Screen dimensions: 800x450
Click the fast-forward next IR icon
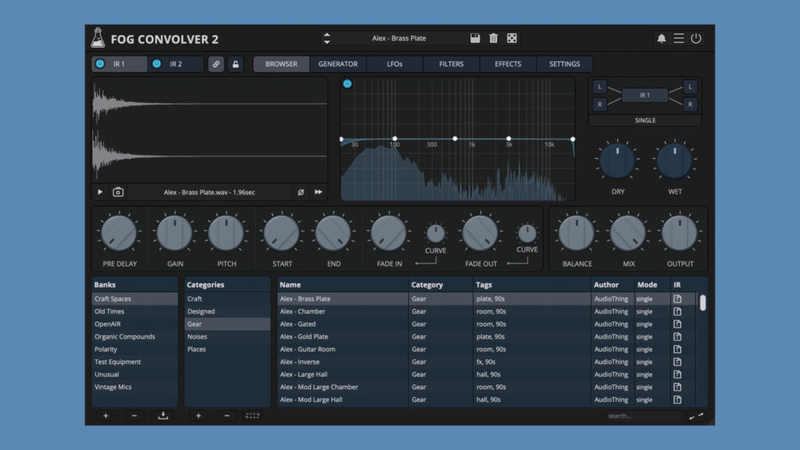tap(318, 192)
